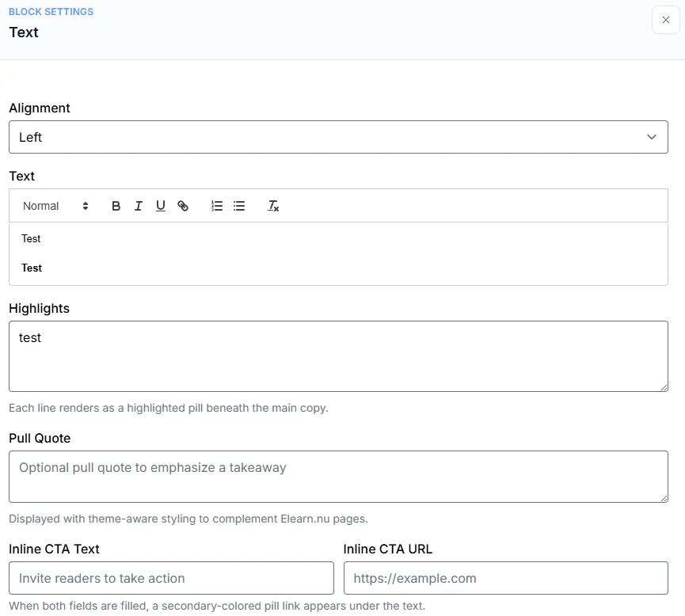The image size is (685, 616).
Task: Clear formatting with the Tx icon
Action: (273, 206)
